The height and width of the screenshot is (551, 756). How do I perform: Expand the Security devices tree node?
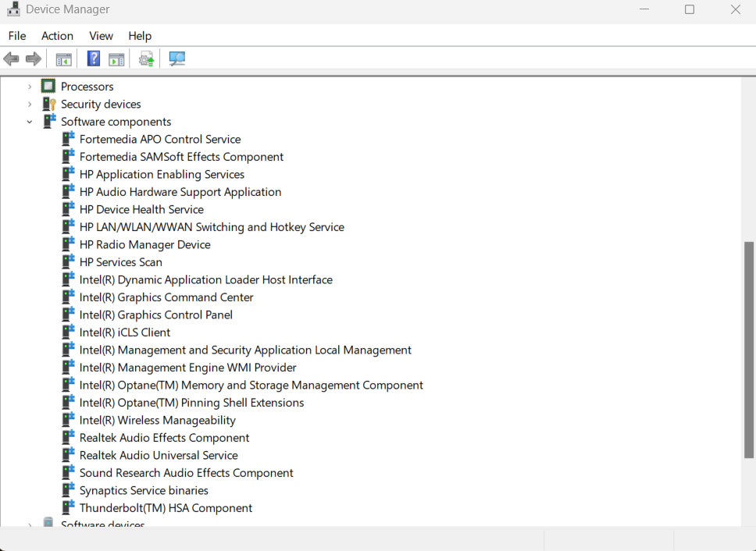pyautogui.click(x=30, y=104)
